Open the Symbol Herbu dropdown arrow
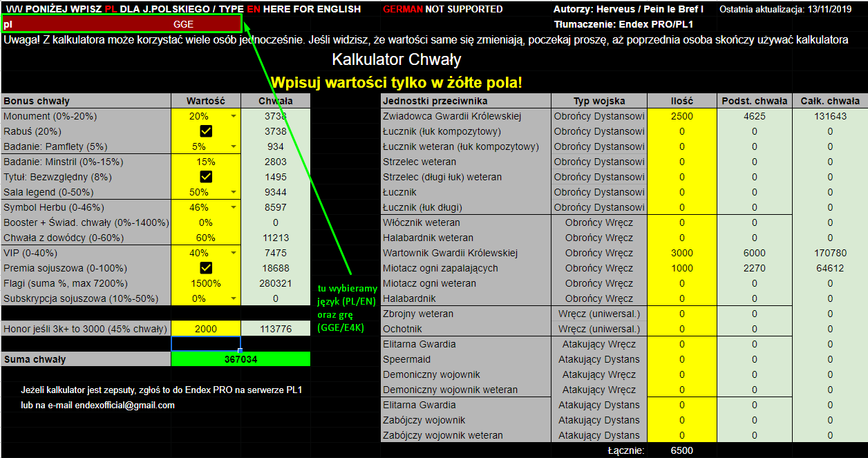This screenshot has width=868, height=458. (234, 207)
